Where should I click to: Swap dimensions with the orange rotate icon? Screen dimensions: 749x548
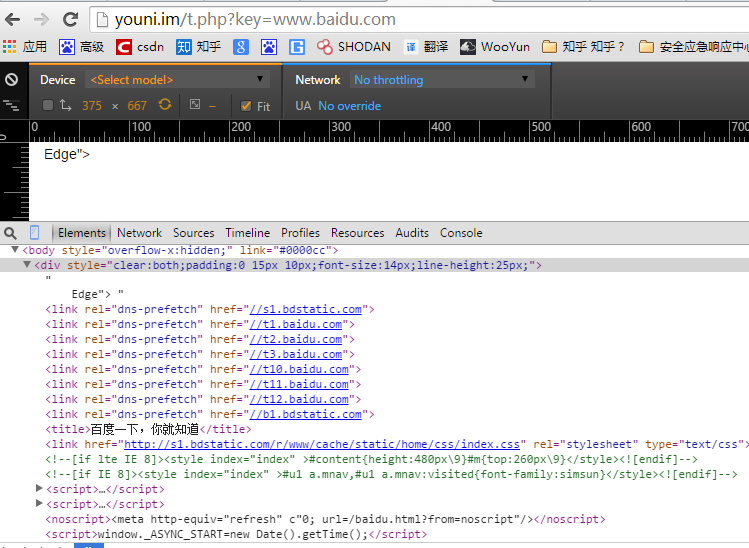point(165,105)
